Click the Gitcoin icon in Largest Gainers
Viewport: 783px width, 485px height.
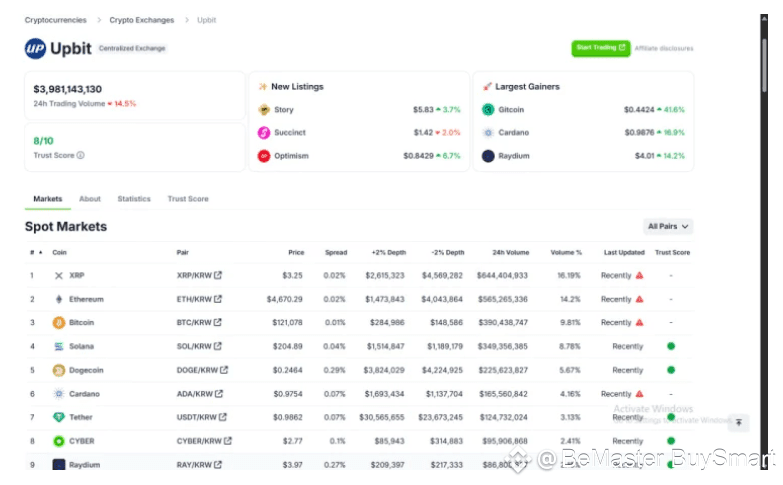(488, 109)
